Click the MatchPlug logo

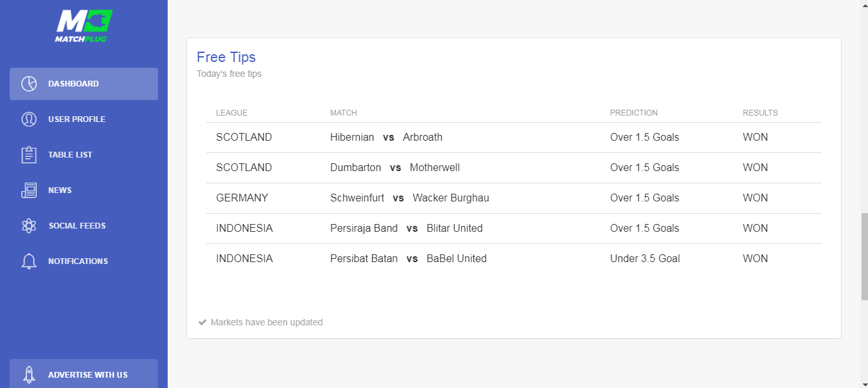[x=84, y=26]
